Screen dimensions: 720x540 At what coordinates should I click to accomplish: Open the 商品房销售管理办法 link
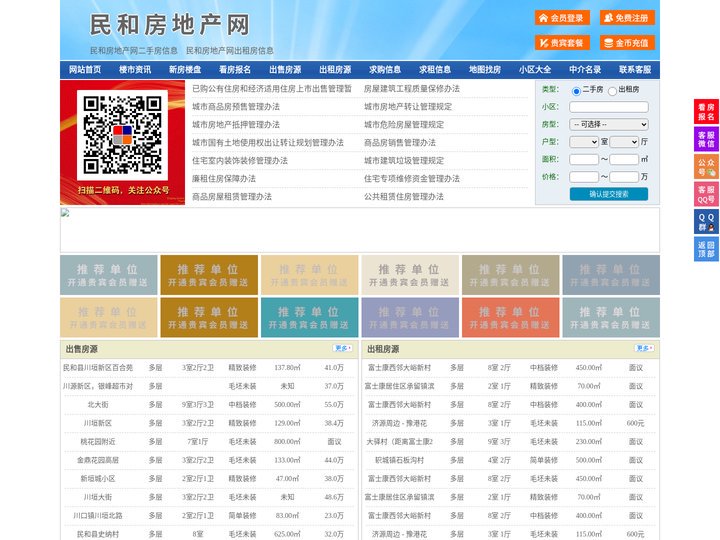[399, 142]
